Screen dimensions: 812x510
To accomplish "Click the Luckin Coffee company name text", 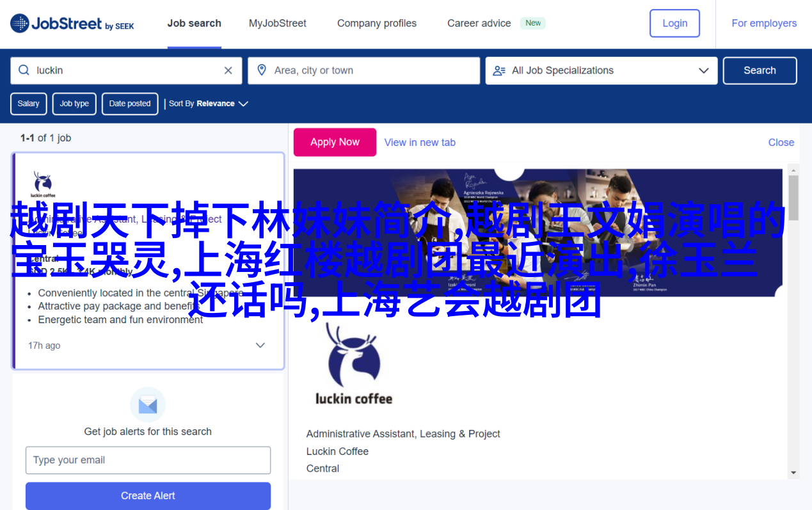I will [x=337, y=452].
